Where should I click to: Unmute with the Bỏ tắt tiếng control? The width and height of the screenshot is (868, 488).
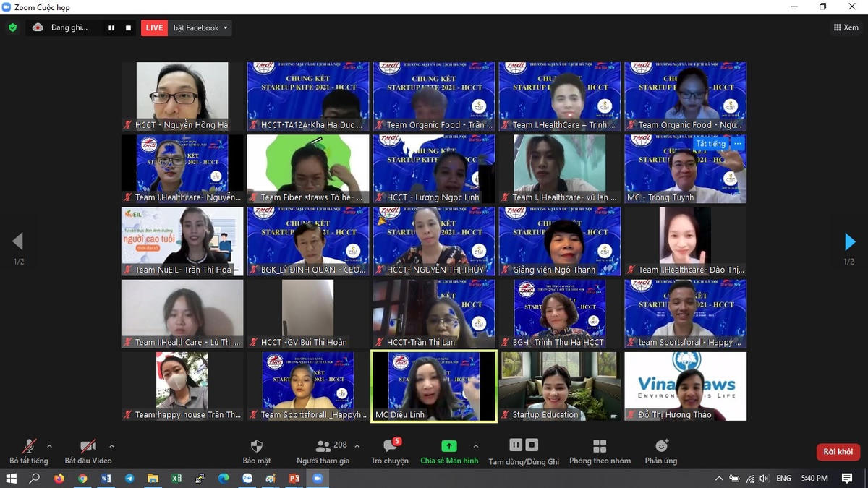[27, 448]
